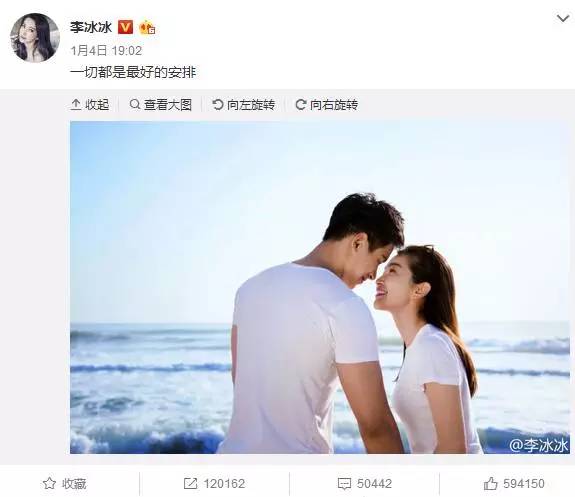
Task: Click the magnifier icon beside 查看大图
Action: click(135, 105)
